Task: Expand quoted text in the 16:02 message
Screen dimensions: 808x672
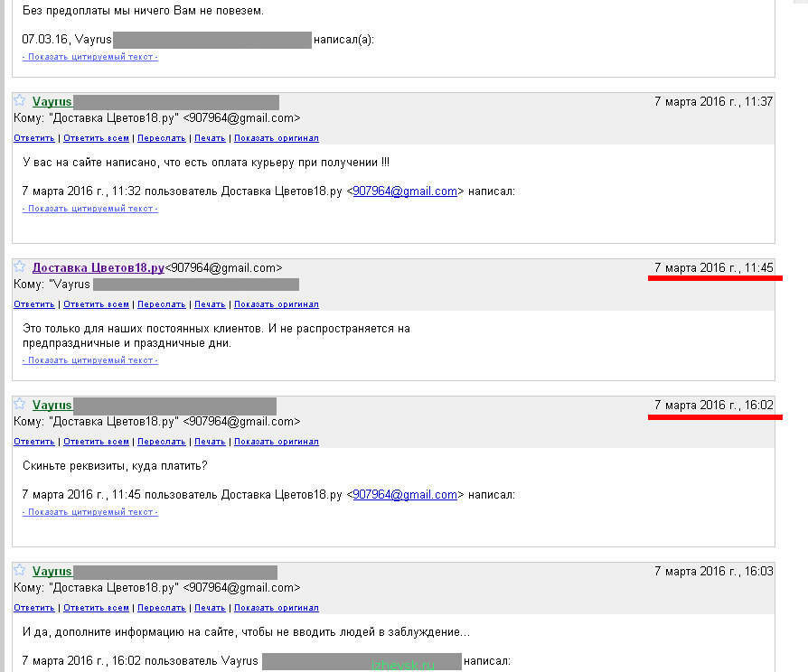Action: click(x=90, y=512)
